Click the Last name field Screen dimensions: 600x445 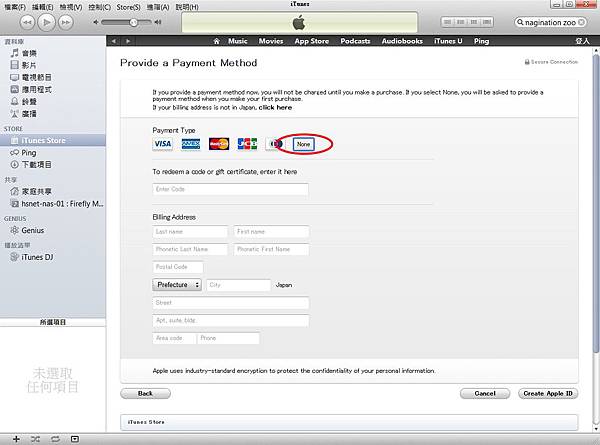coord(190,231)
